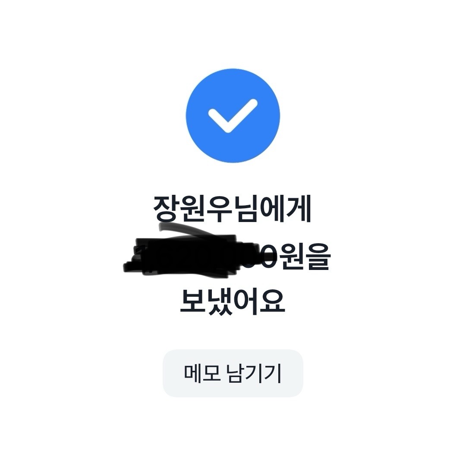The image size is (466, 476).
Task: Tap the 어요 characters in last line
Action: [259, 301]
